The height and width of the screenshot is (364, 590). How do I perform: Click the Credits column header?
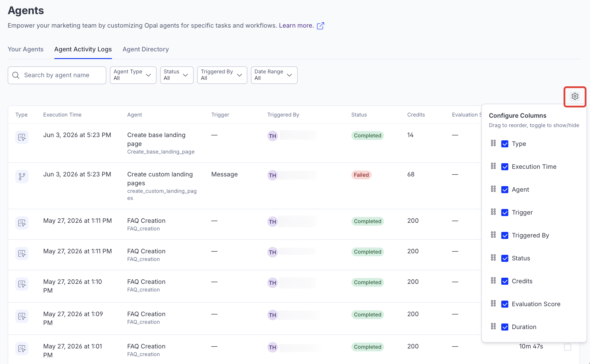416,115
